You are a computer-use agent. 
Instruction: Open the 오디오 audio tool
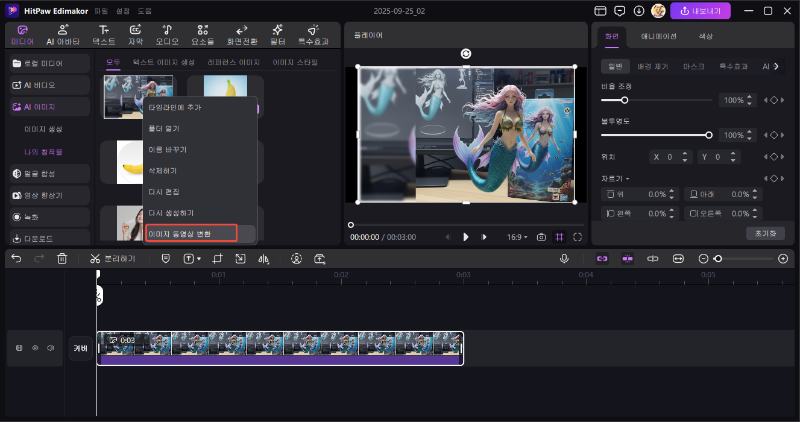(x=167, y=35)
